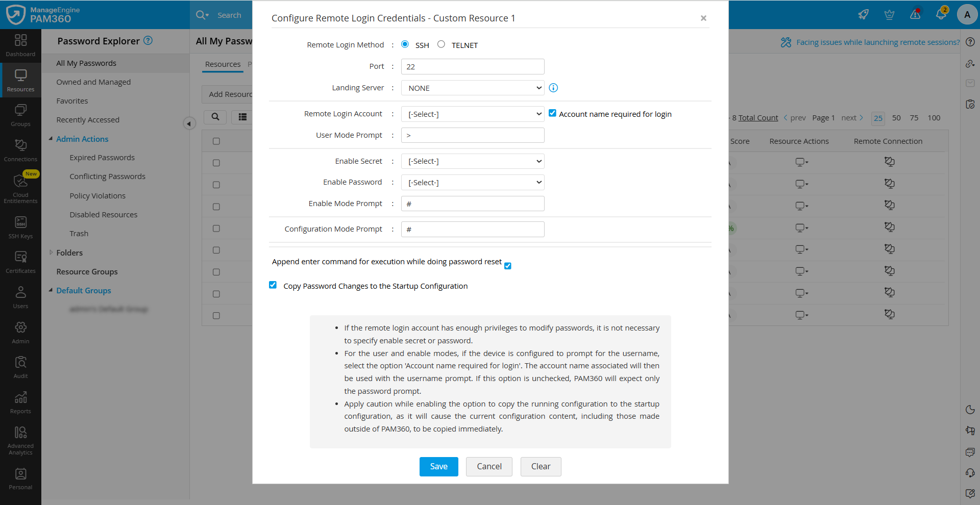This screenshot has width=980, height=505.
Task: Open the notifications bell icon
Action: 941,14
